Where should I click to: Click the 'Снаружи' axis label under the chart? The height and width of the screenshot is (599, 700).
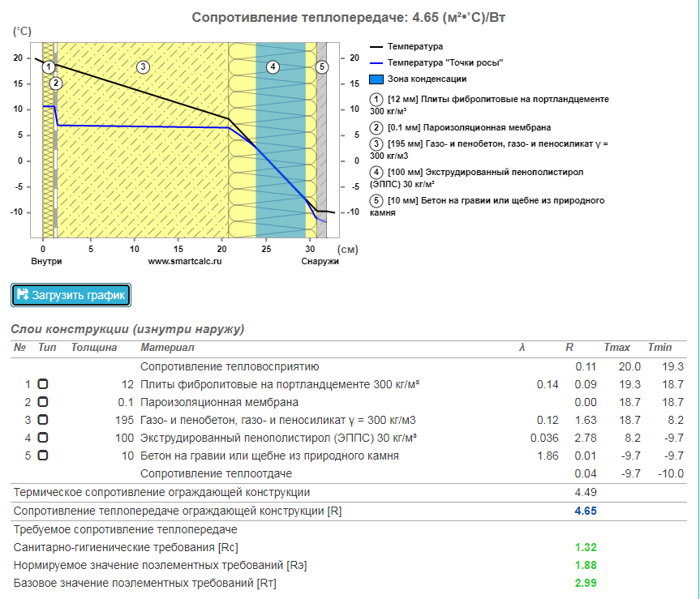coord(320,261)
